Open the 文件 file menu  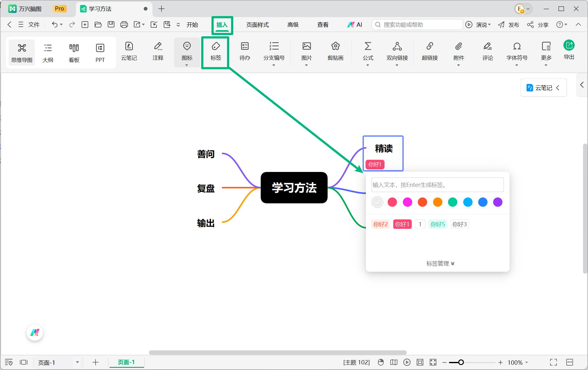pyautogui.click(x=29, y=25)
